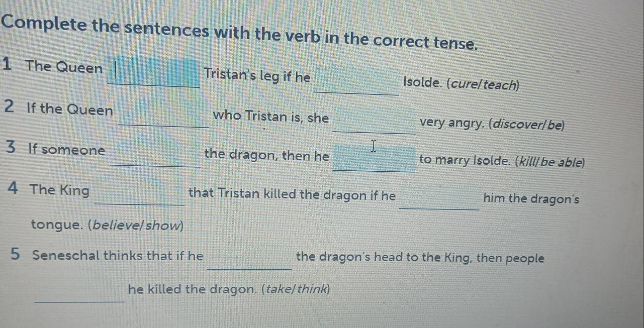The image size is (644, 328).
Task: Click the blank before 'very angry'
Action: click(x=375, y=125)
